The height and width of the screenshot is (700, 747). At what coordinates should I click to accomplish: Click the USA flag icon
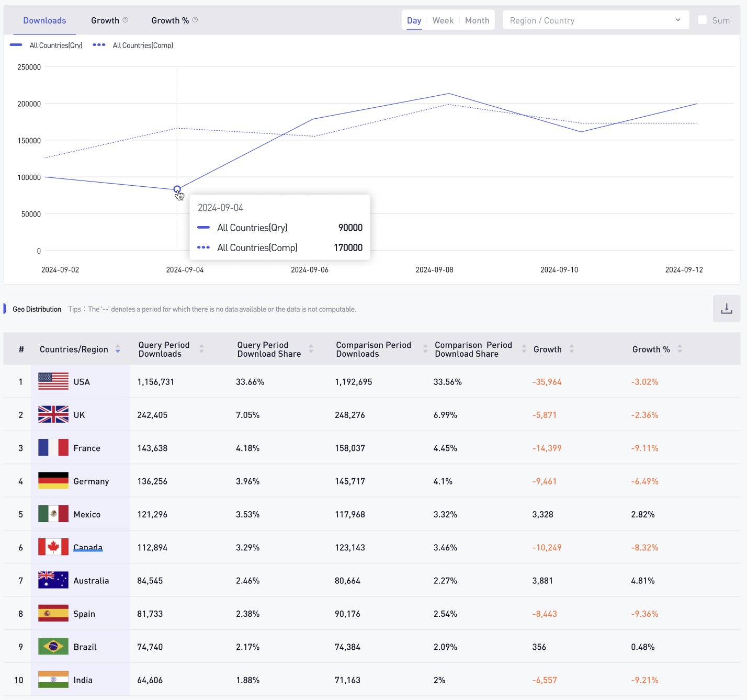53,381
